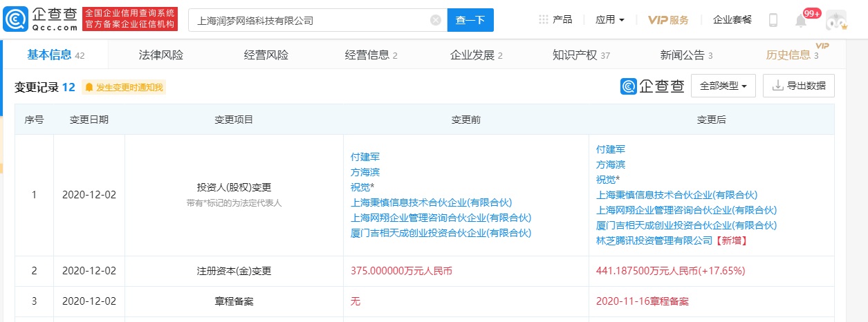Switch to 法律风险 tab
The height and width of the screenshot is (322, 868).
tap(161, 55)
